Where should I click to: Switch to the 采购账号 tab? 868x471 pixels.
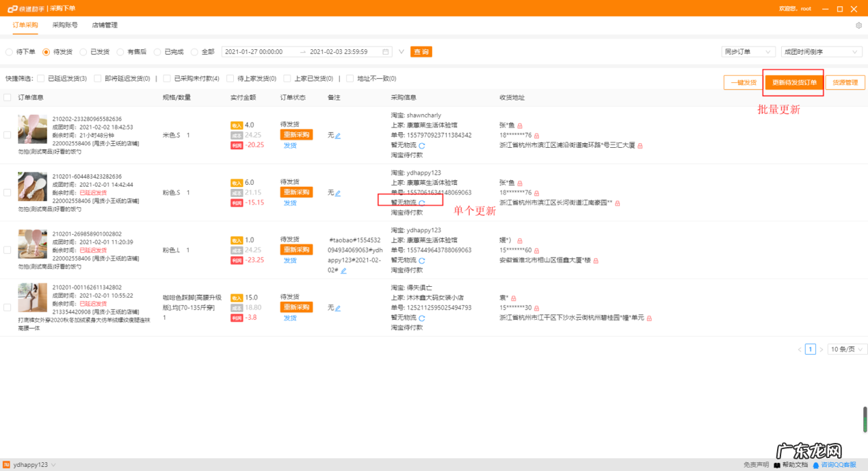64,24
